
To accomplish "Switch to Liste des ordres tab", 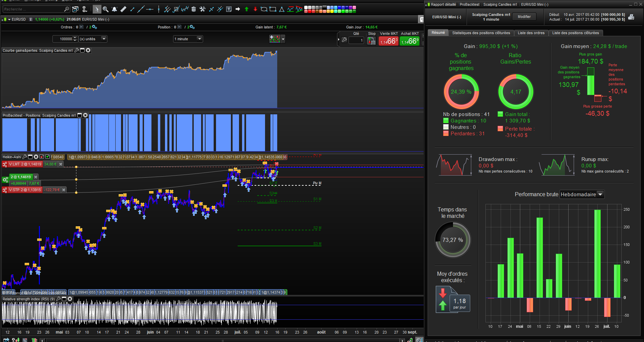I will (531, 33).
